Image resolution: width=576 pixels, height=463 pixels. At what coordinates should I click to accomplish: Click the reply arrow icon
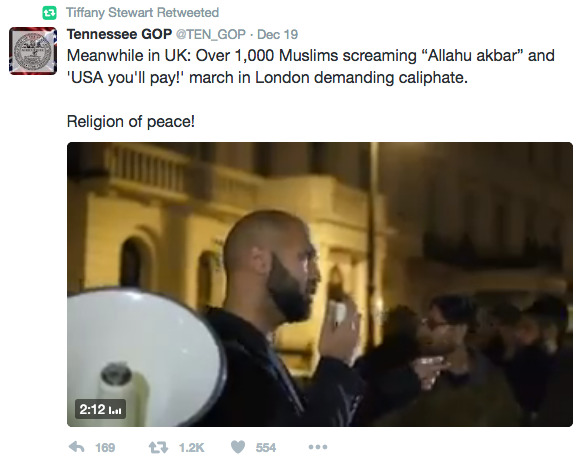[76, 447]
